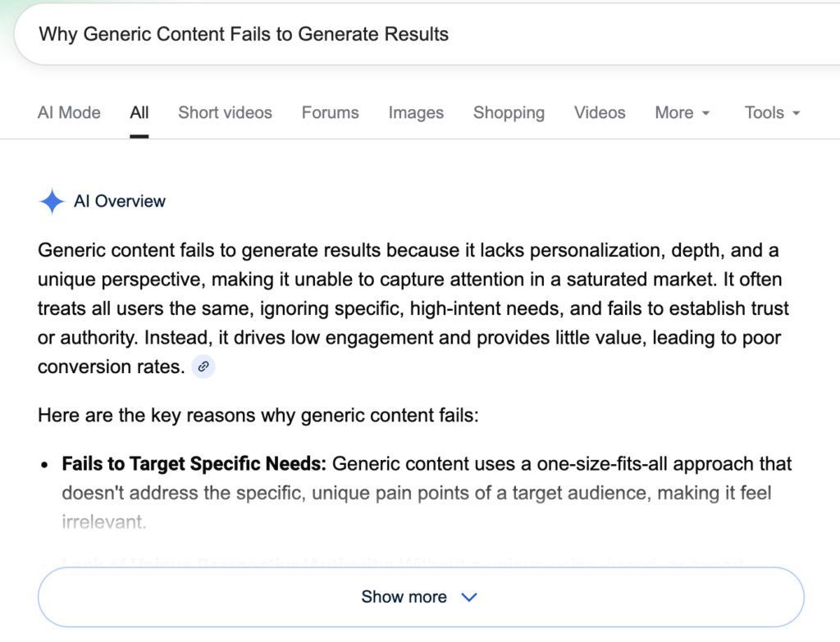Image resolution: width=840 pixels, height=642 pixels.
Task: Click the bold "Fails to Target Specific Needs" text
Action: coord(194,463)
